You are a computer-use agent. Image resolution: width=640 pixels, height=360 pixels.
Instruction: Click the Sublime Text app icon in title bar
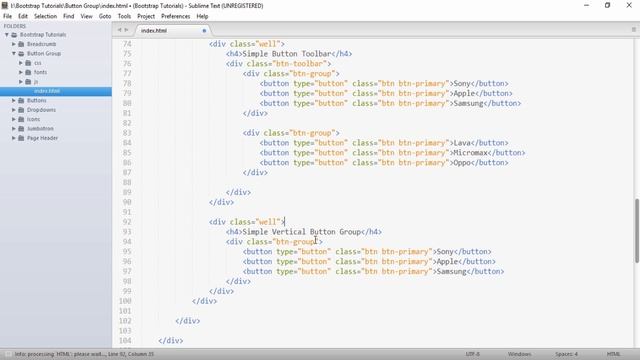[x=5, y=5]
